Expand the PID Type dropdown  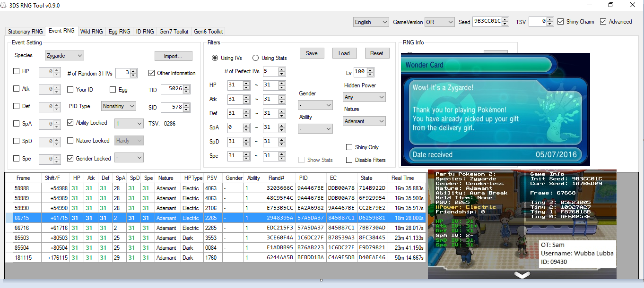pos(119,106)
